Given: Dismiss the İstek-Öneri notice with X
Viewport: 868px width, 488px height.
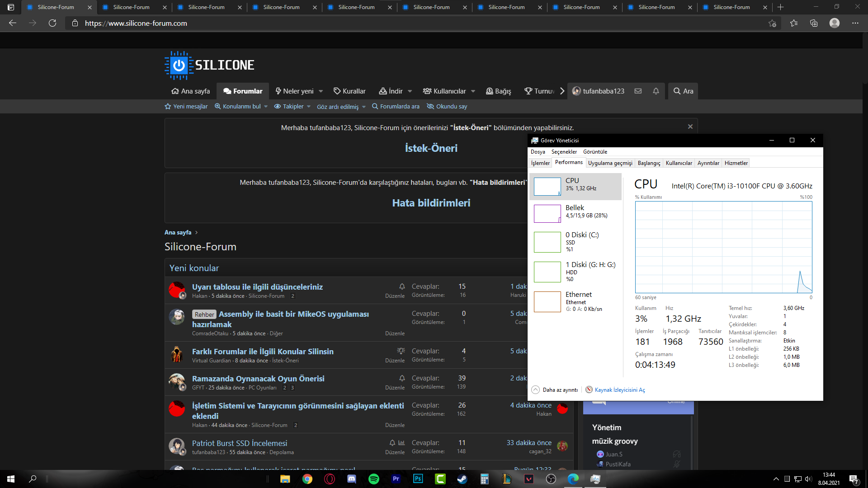Looking at the screenshot, I should pos(690,127).
